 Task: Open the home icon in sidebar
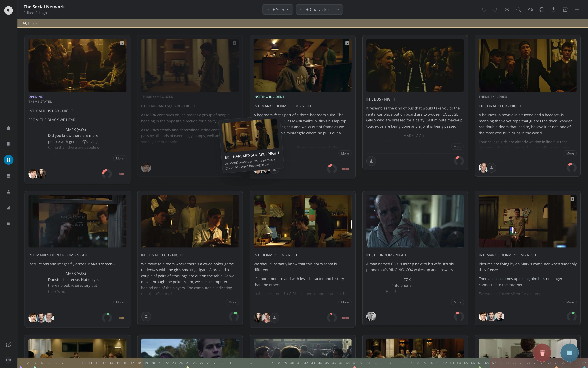(x=9, y=128)
